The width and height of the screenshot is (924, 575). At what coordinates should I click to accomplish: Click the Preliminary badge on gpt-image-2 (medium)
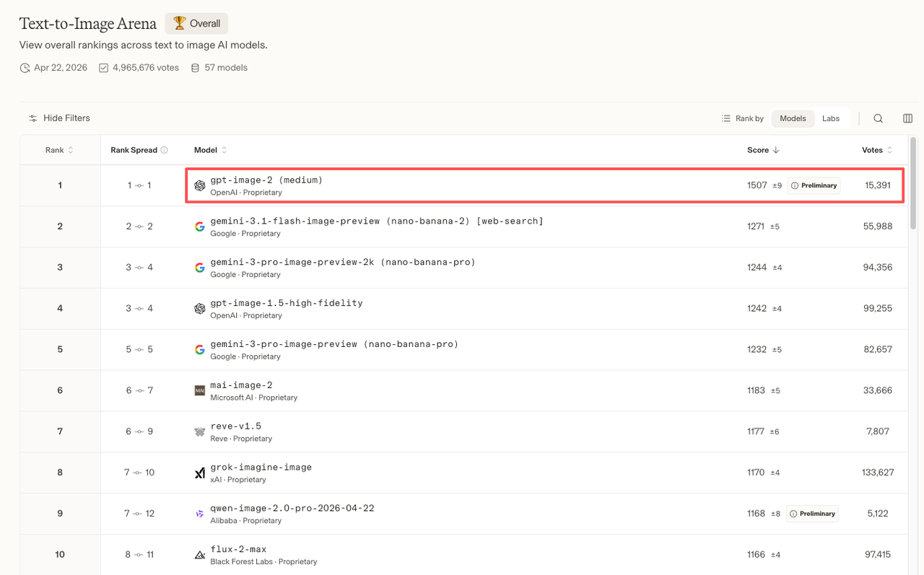(x=814, y=185)
